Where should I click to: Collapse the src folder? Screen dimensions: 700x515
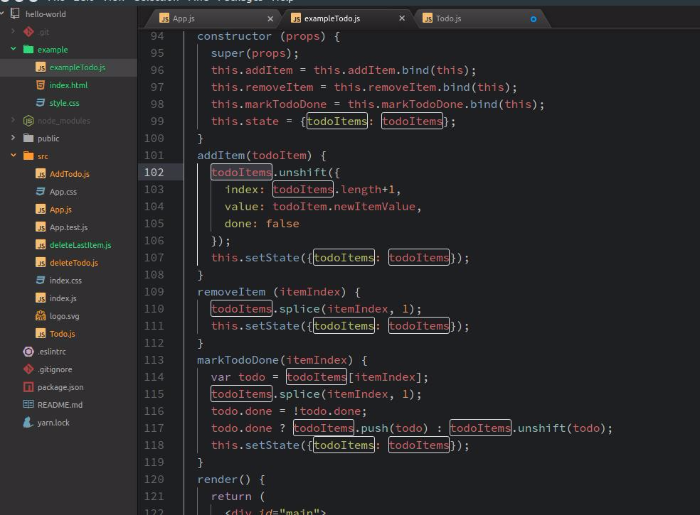13,155
